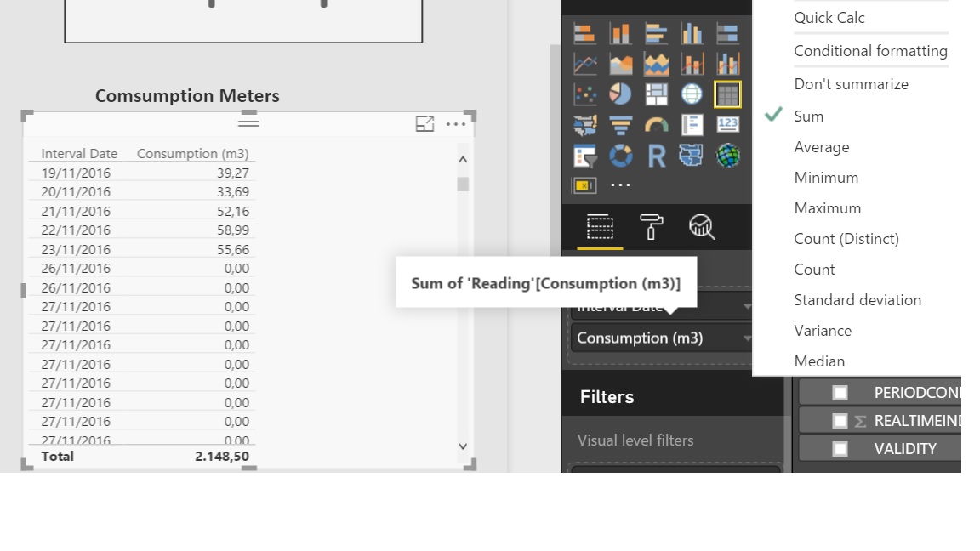Open More options on table visual
The image size is (980, 551).
point(456,123)
